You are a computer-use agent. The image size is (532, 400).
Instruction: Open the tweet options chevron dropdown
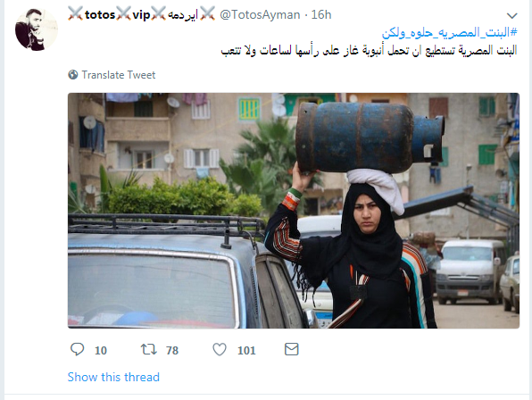tap(512, 15)
